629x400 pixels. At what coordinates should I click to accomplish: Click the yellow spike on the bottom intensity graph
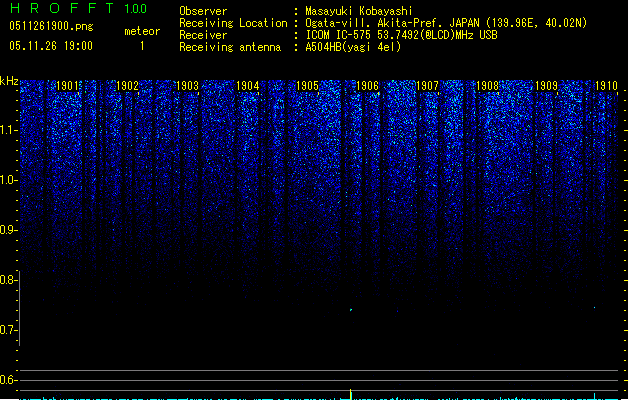[x=351, y=393]
